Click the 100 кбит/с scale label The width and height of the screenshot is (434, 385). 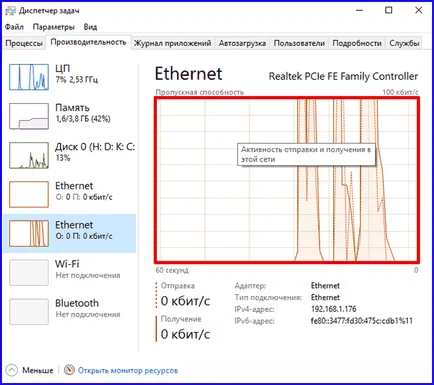click(x=400, y=92)
